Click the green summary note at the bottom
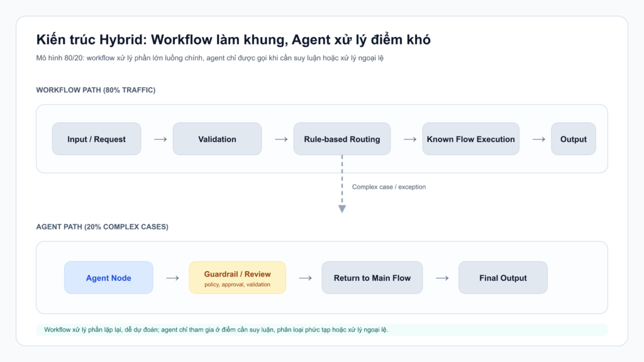Image resolution: width=644 pixels, height=362 pixels. (x=322, y=329)
